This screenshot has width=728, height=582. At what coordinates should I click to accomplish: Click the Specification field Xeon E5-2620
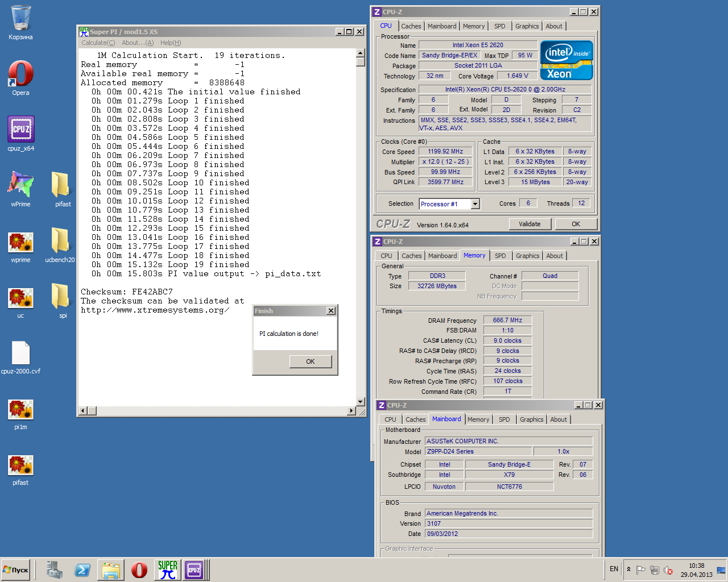(x=505, y=89)
